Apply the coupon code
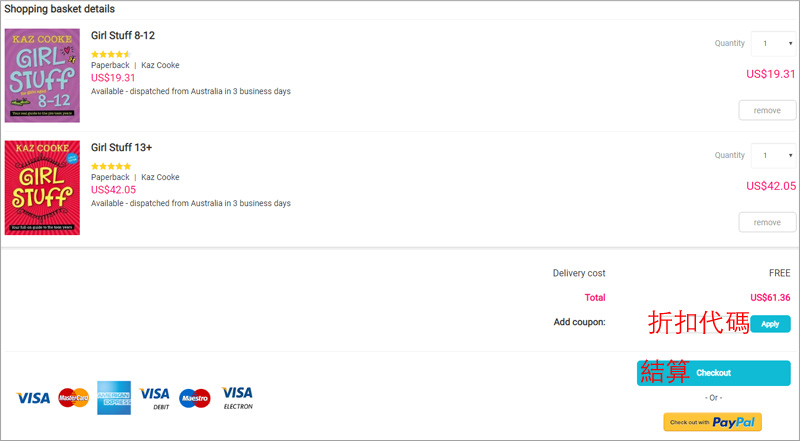This screenshot has height=441, width=800. [770, 324]
